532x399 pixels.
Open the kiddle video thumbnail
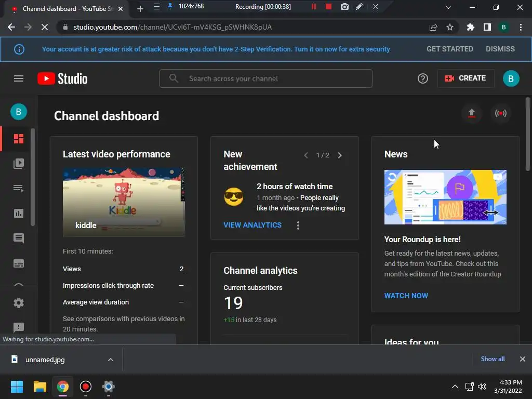coord(124,202)
